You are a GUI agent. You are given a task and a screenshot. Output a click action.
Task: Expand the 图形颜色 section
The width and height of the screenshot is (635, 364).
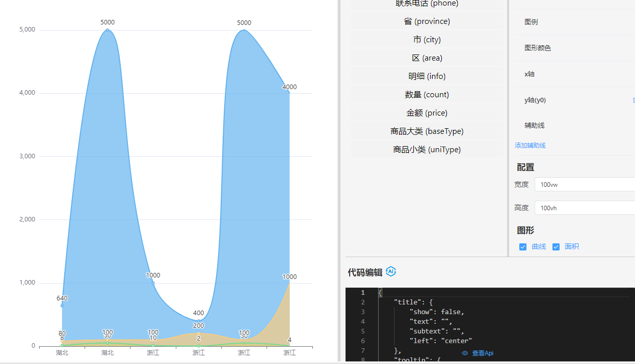[538, 48]
